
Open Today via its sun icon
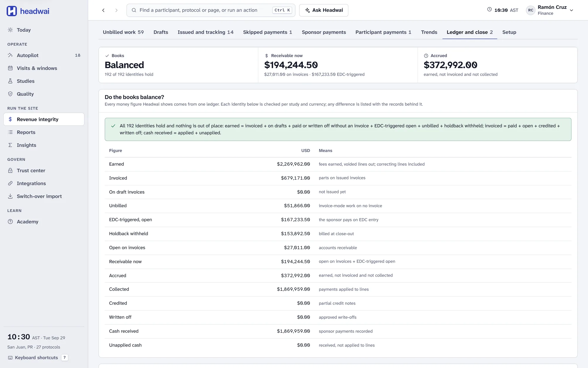click(x=10, y=30)
